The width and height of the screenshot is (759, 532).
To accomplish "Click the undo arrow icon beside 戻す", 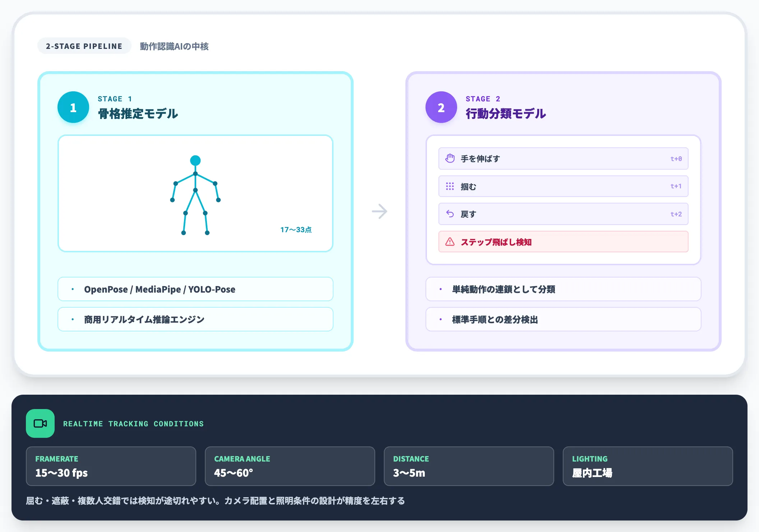I will click(x=450, y=214).
